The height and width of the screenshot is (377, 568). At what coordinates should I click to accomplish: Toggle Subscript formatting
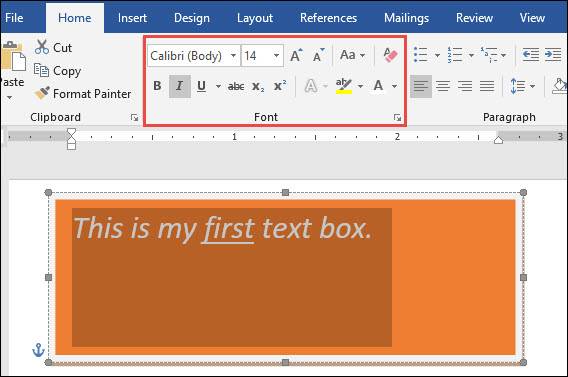(258, 86)
